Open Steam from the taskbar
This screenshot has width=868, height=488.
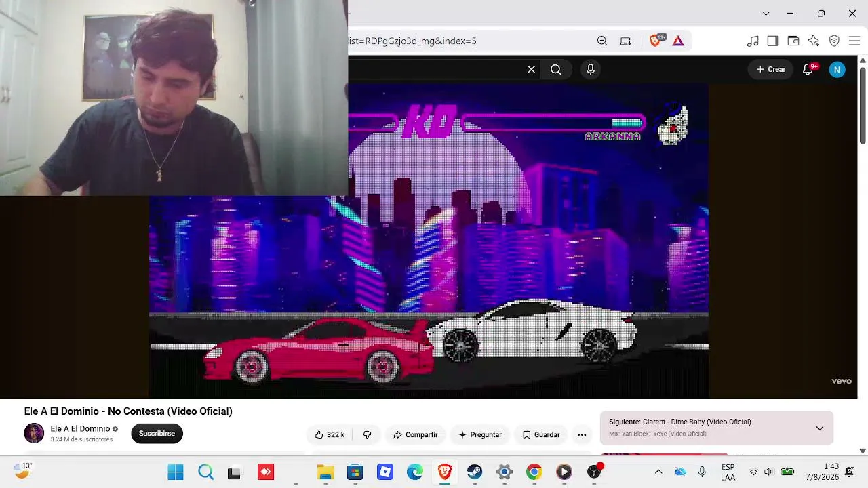pyautogui.click(x=475, y=472)
